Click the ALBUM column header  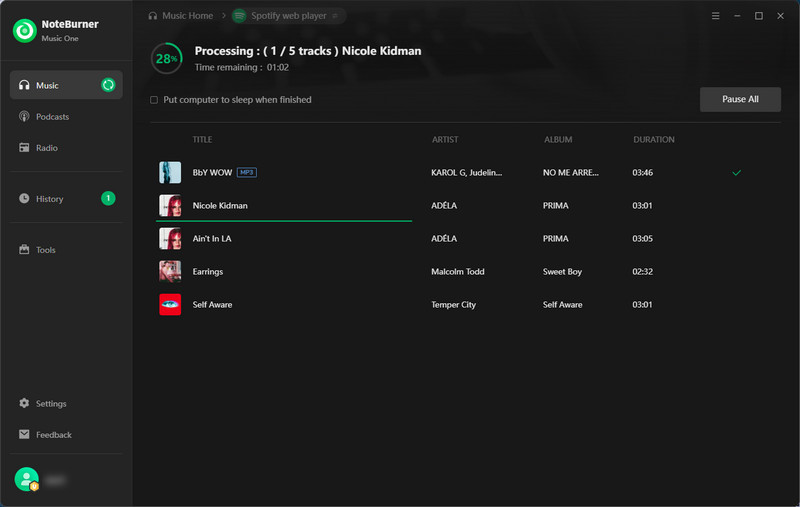(x=558, y=139)
